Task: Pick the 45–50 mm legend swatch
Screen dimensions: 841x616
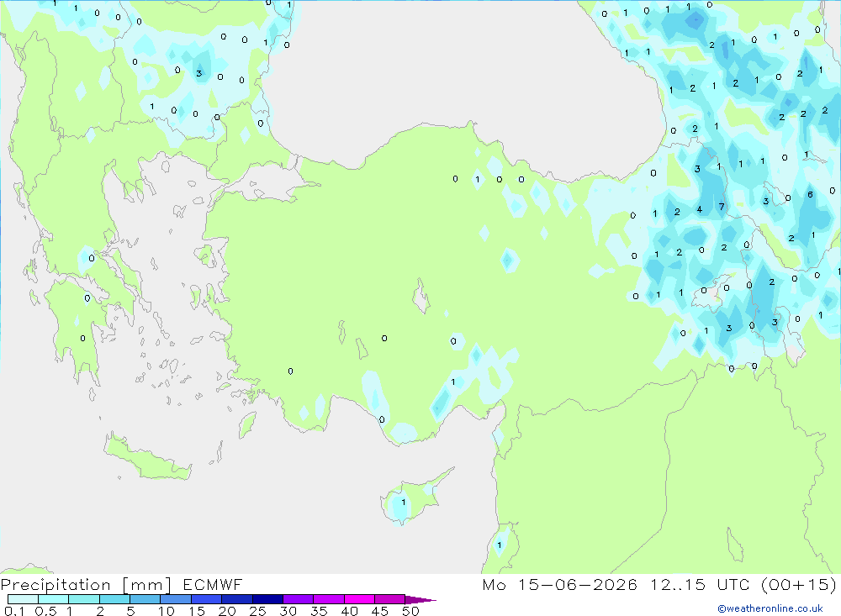Action: point(390,599)
